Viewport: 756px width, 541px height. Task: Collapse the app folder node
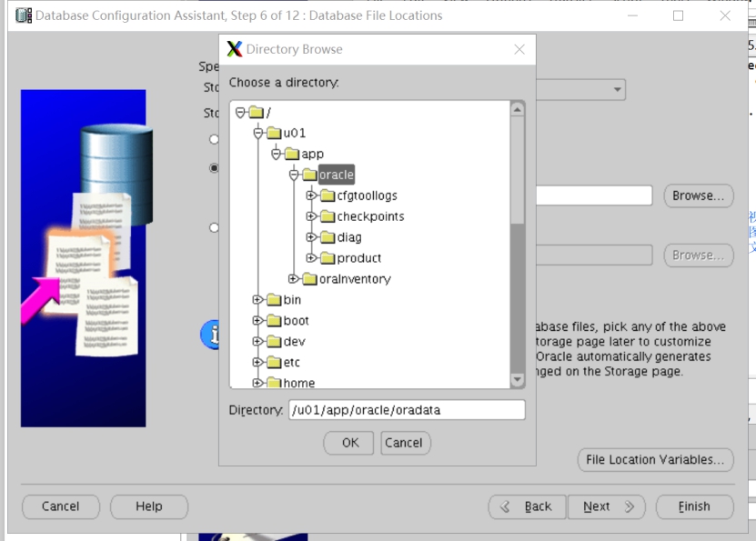276,155
